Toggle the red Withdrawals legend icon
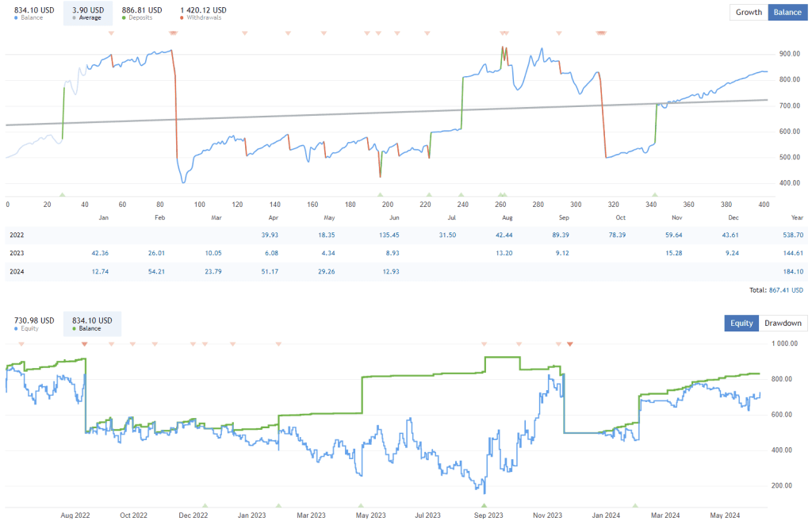This screenshot has width=812, height=525. pyautogui.click(x=182, y=17)
